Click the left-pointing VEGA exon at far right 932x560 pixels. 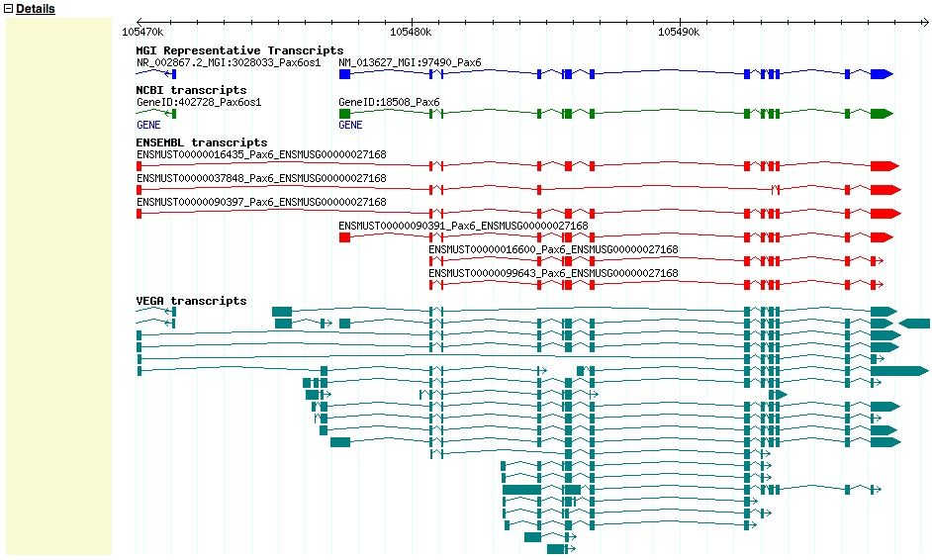[914, 324]
